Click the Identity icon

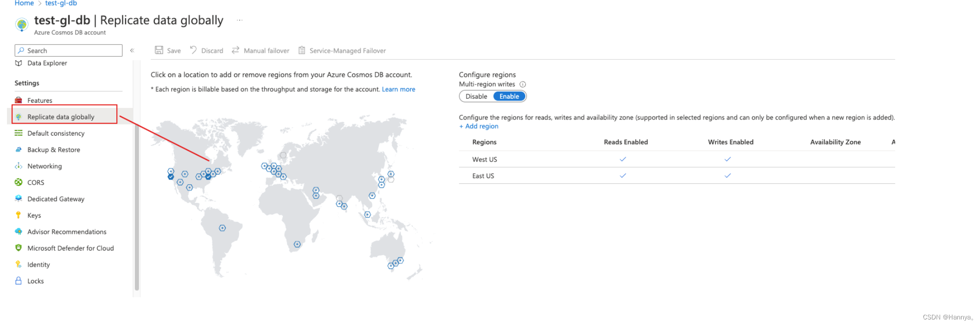pos(19,264)
